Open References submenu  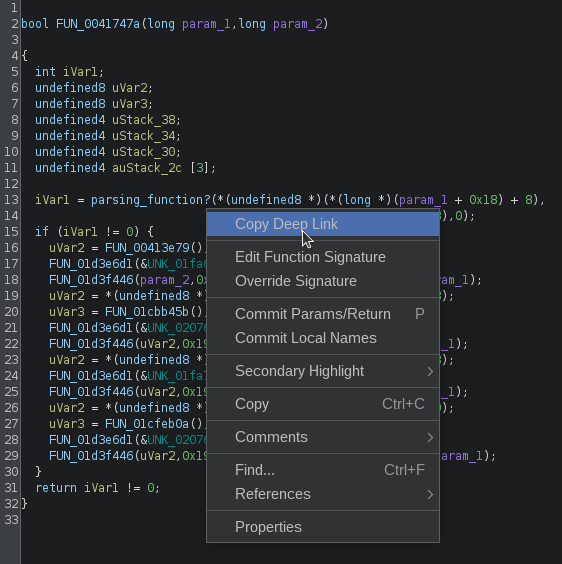(323, 494)
